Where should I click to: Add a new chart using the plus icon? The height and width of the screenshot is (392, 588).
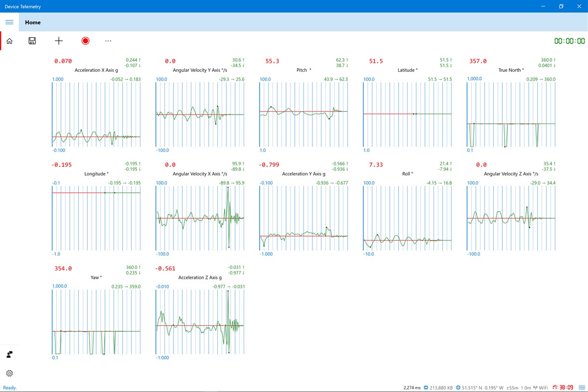[59, 41]
